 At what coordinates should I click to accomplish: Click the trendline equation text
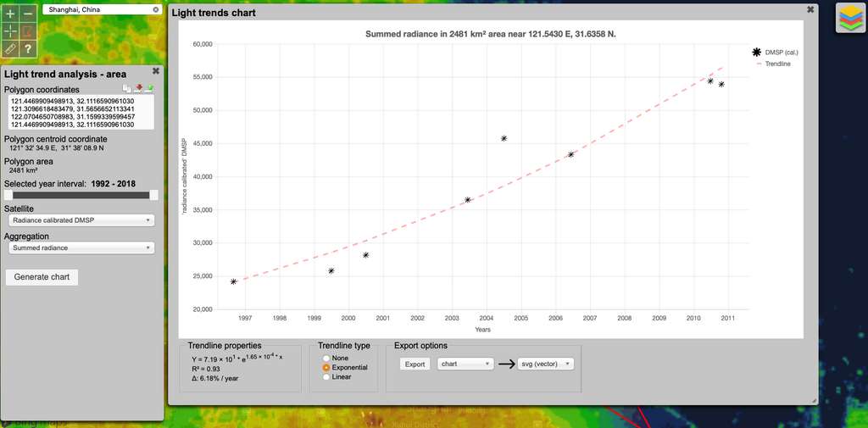click(x=237, y=357)
